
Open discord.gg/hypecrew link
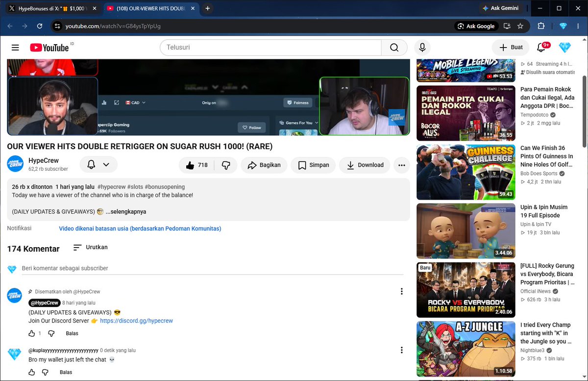pyautogui.click(x=136, y=321)
